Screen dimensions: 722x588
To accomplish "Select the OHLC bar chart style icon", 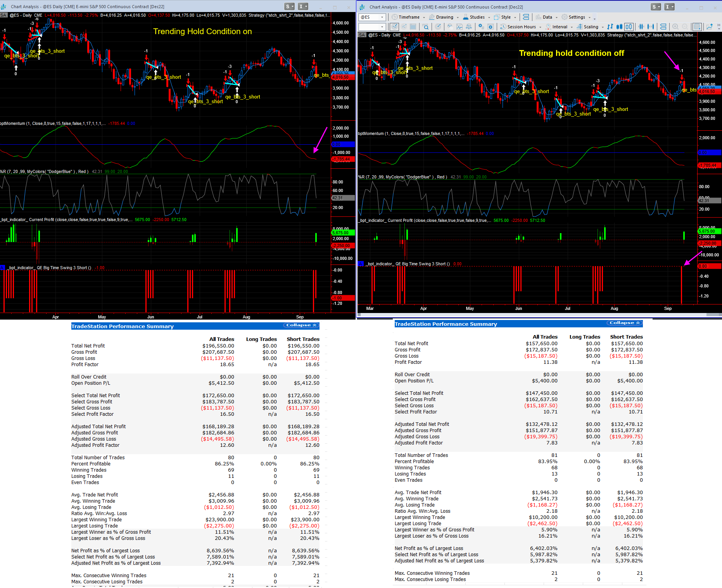I will tap(610, 27).
